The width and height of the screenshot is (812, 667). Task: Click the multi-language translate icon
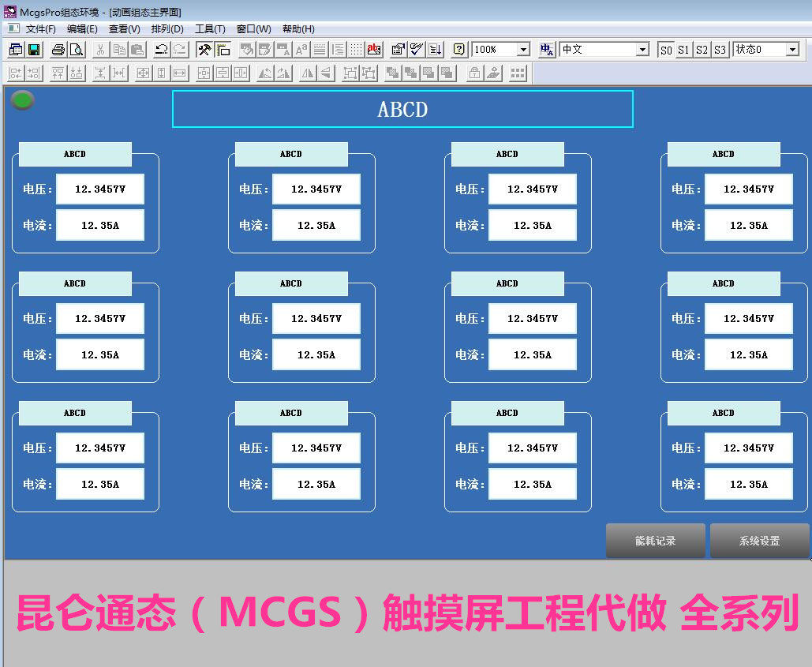pos(547,50)
